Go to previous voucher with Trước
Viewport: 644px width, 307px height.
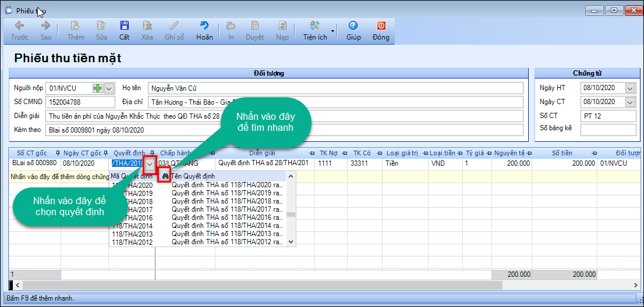(x=19, y=31)
